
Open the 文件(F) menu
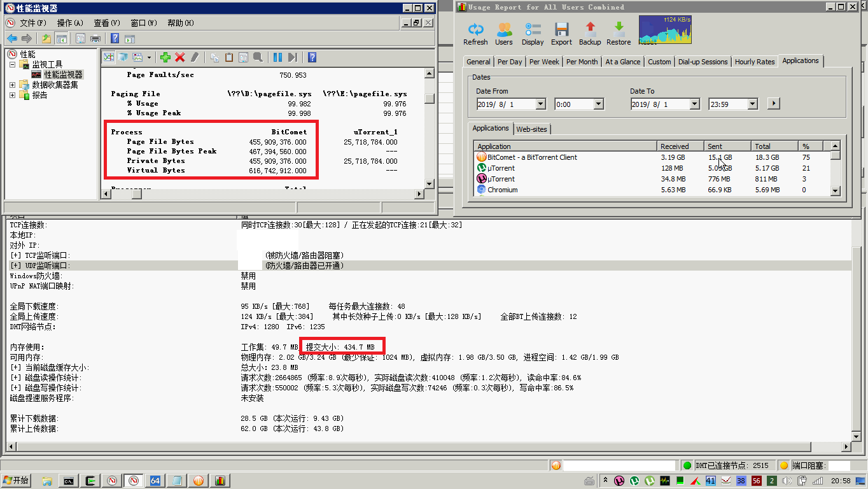coord(32,23)
